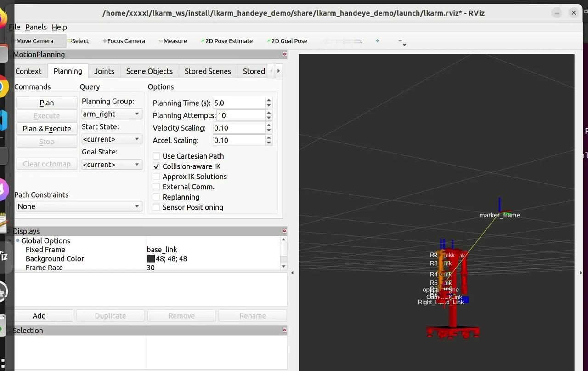588x371 pixels.
Task: Click the Velocity Scaling value field
Action: 239,128
